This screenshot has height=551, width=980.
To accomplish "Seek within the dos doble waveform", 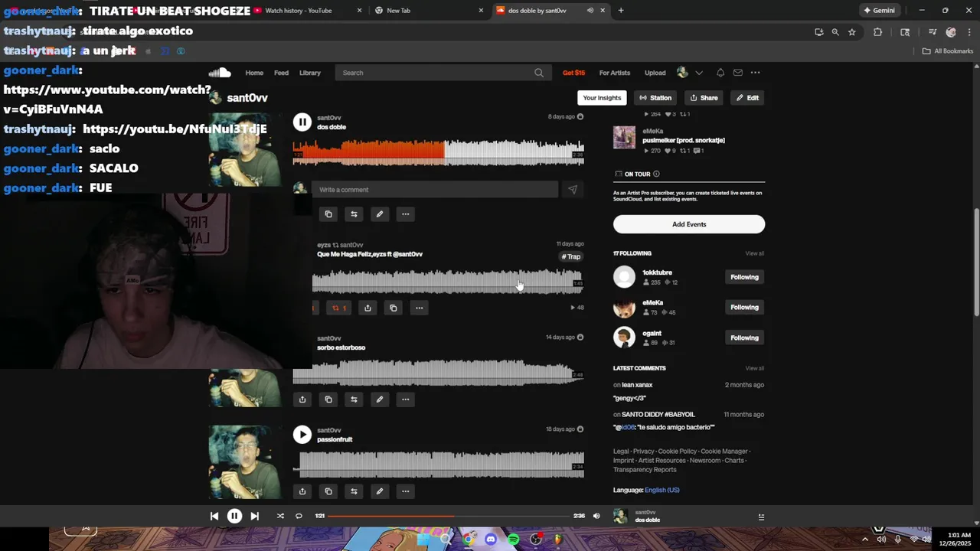I will 438,152.
